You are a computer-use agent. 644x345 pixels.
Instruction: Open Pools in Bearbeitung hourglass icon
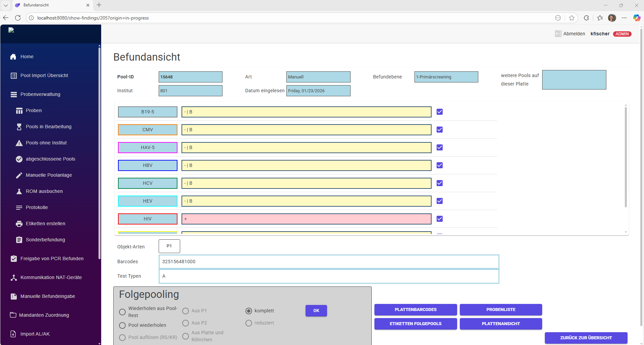tap(19, 127)
